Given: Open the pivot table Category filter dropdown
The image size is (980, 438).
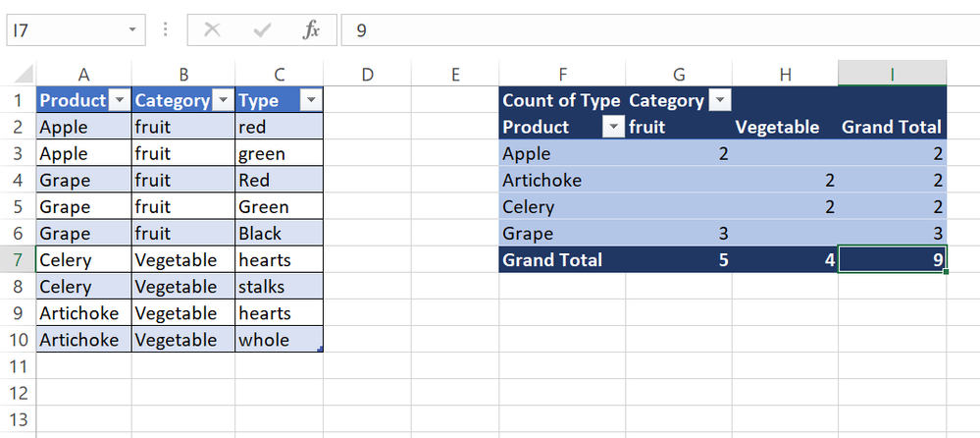Looking at the screenshot, I should tap(719, 100).
